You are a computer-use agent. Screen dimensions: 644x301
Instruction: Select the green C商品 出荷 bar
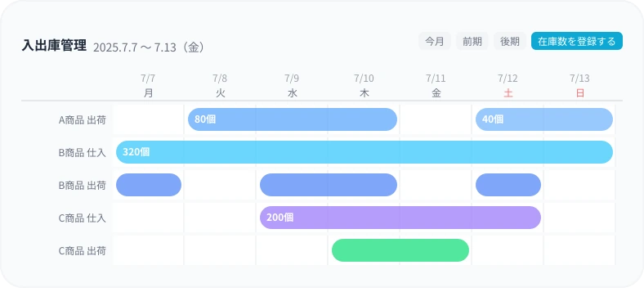click(400, 250)
